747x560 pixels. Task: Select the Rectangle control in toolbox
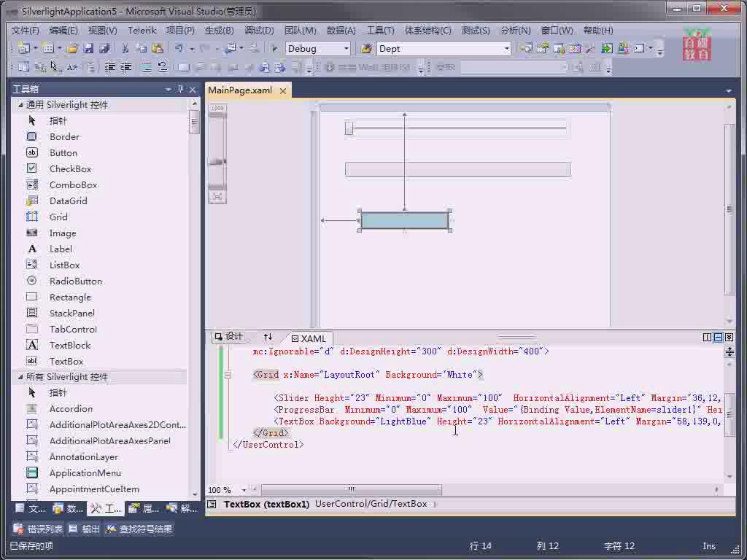click(69, 297)
